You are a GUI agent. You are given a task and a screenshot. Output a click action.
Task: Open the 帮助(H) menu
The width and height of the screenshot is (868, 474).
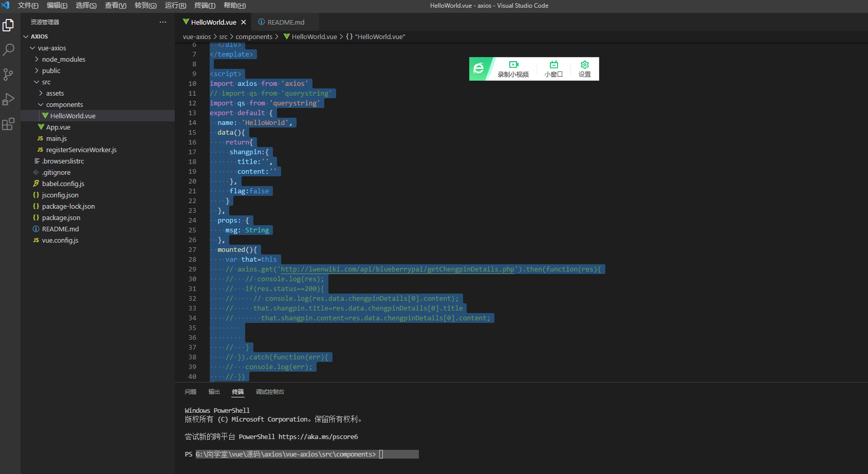(234, 5)
